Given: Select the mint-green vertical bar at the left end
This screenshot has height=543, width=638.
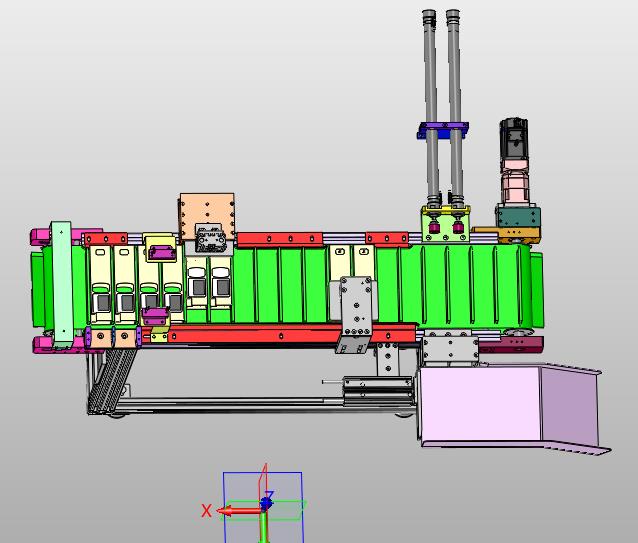Looking at the screenshot, I should 62,285.
